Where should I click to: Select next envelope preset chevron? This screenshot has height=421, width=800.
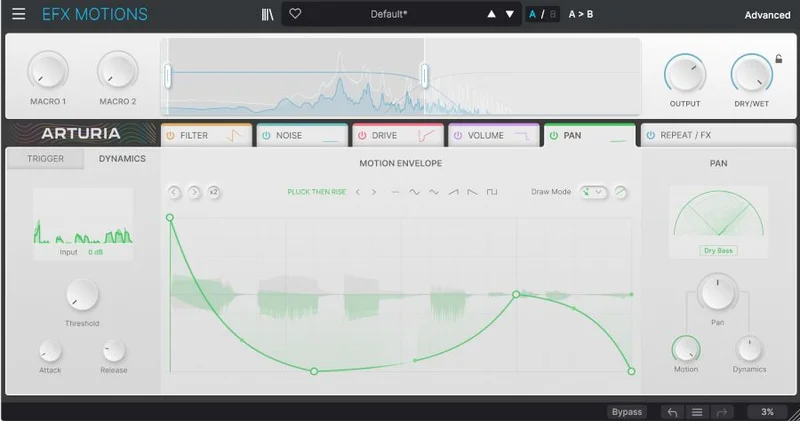point(374,192)
